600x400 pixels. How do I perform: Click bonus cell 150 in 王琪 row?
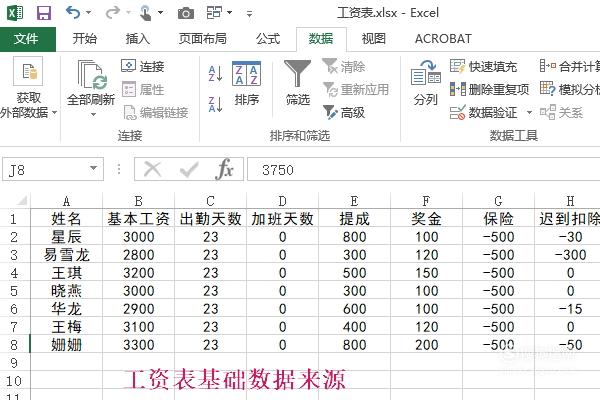pos(426,273)
